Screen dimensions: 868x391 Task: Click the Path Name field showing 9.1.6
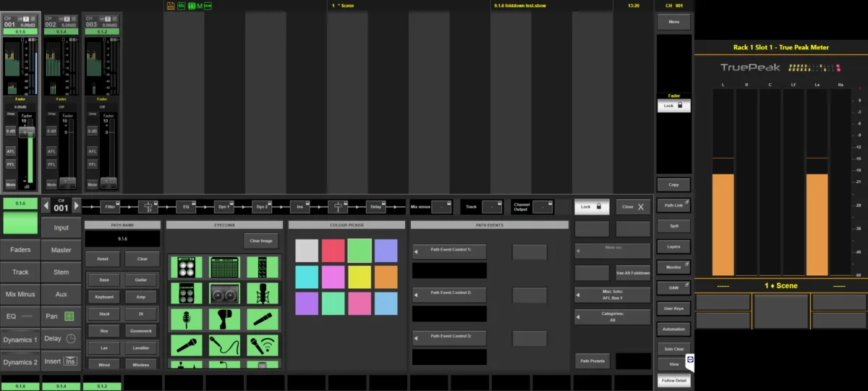tap(122, 238)
